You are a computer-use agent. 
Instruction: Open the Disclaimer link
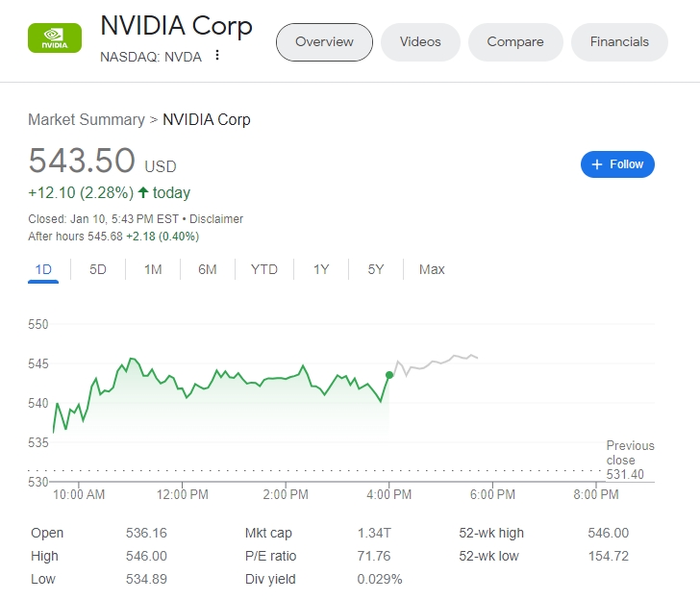tap(216, 219)
